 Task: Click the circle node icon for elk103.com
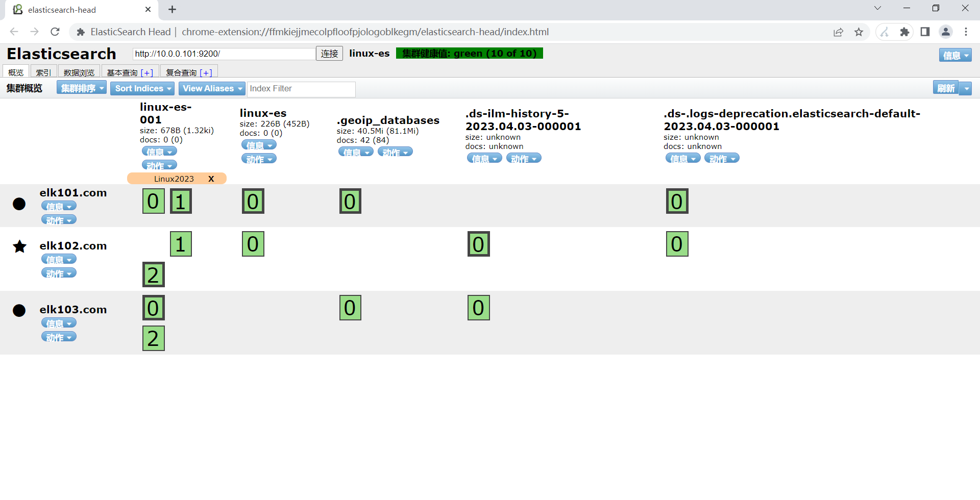tap(19, 310)
